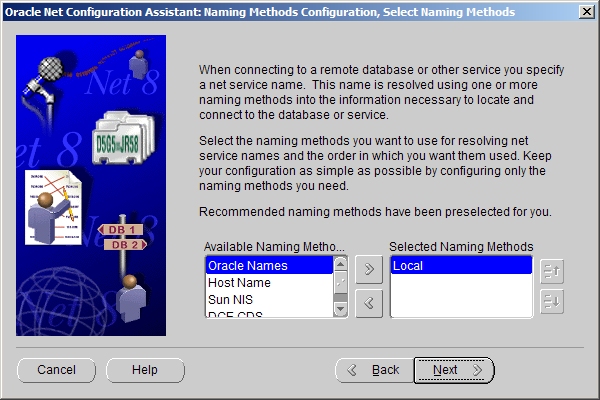
Task: Click the available methods scrollbar down arrow
Action: pyautogui.click(x=340, y=309)
